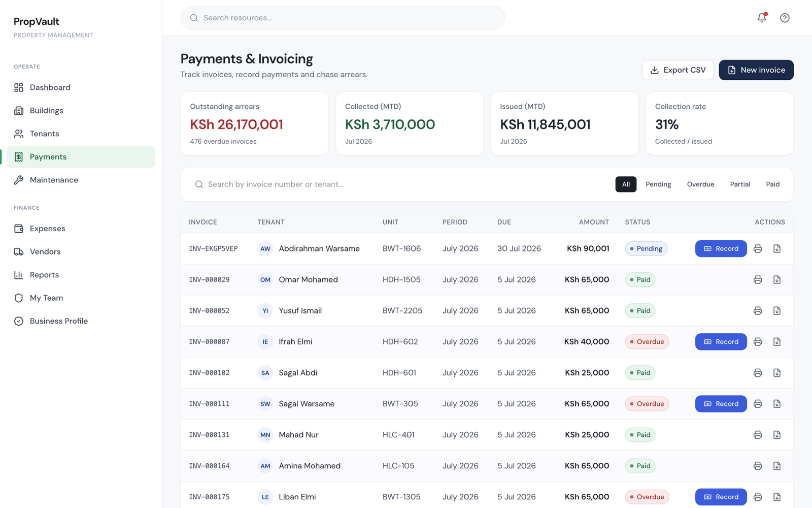
Task: Download invoice INV-000111 file
Action: tap(777, 404)
